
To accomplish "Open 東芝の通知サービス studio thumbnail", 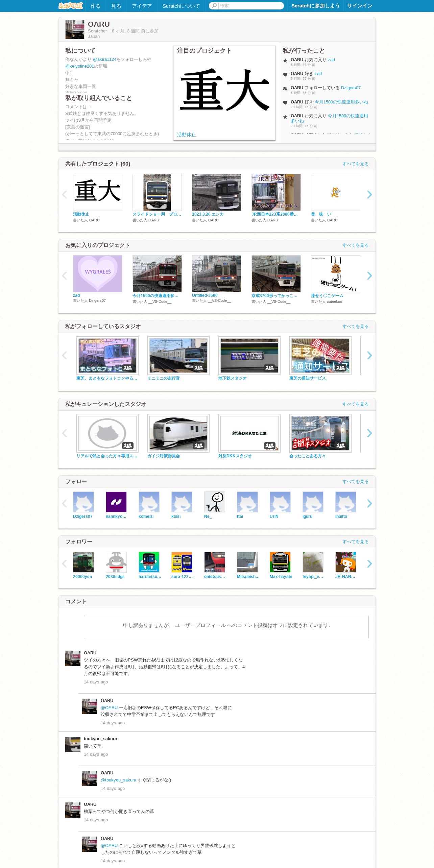I will (x=320, y=356).
